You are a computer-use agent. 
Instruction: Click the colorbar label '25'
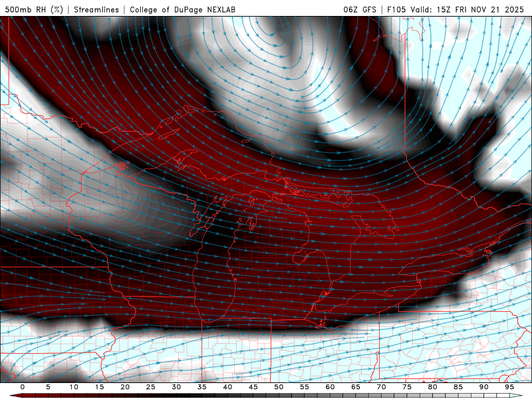pos(151,387)
